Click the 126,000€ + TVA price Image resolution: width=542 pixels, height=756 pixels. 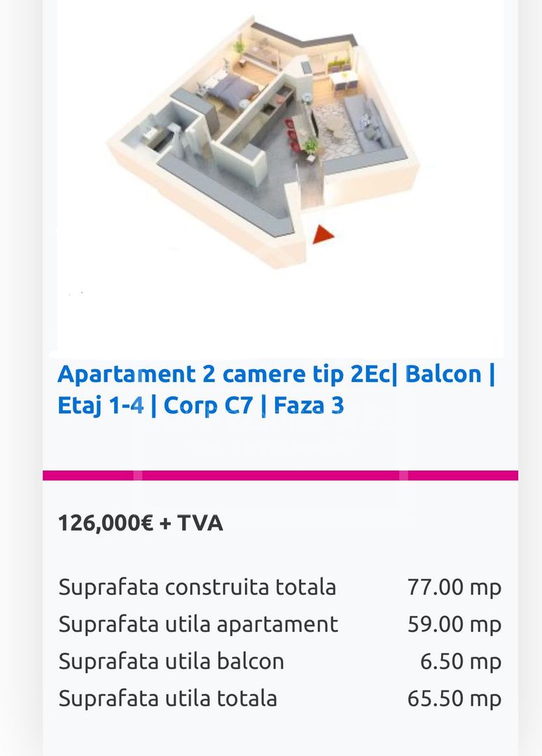click(x=140, y=523)
